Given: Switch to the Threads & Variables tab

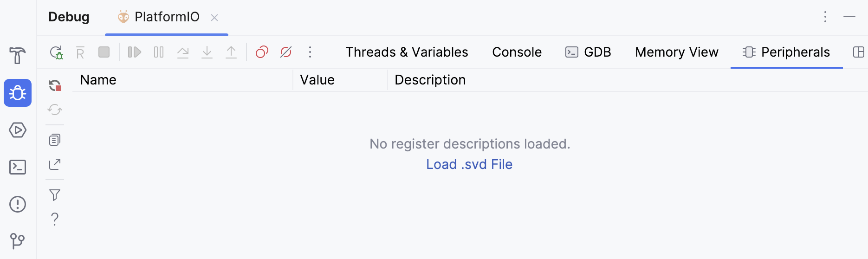Looking at the screenshot, I should [x=407, y=52].
